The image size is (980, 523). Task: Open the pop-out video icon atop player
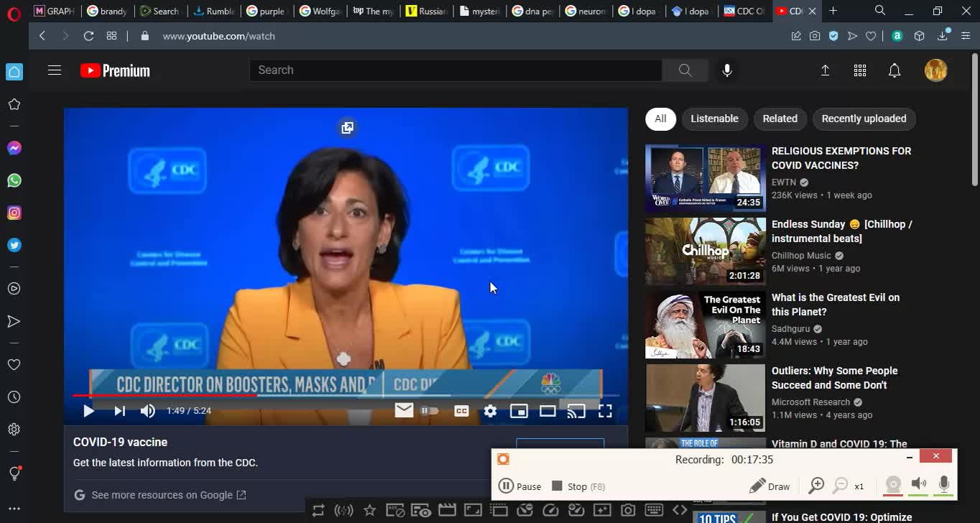click(347, 128)
